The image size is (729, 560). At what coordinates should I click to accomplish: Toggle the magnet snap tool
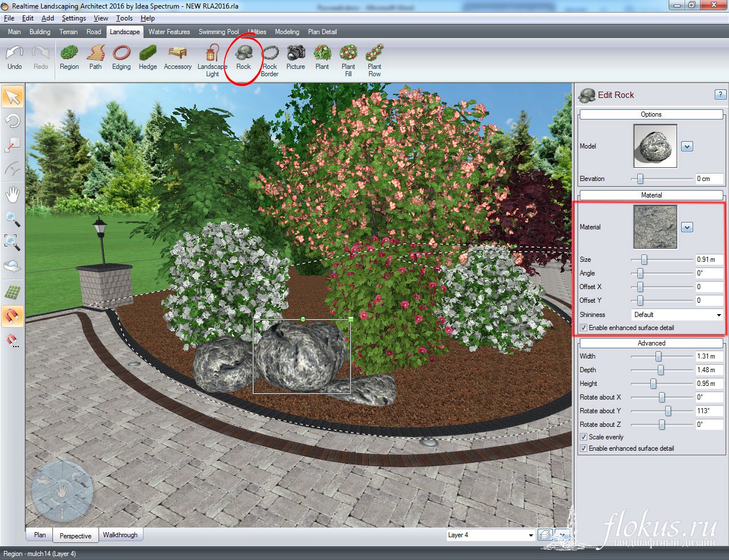(x=13, y=316)
